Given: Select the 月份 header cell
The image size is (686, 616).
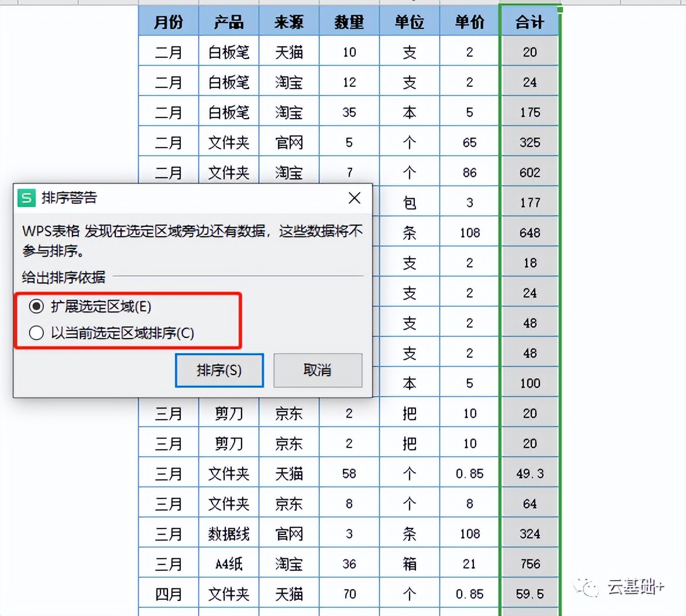Looking at the screenshot, I should pos(168,21).
